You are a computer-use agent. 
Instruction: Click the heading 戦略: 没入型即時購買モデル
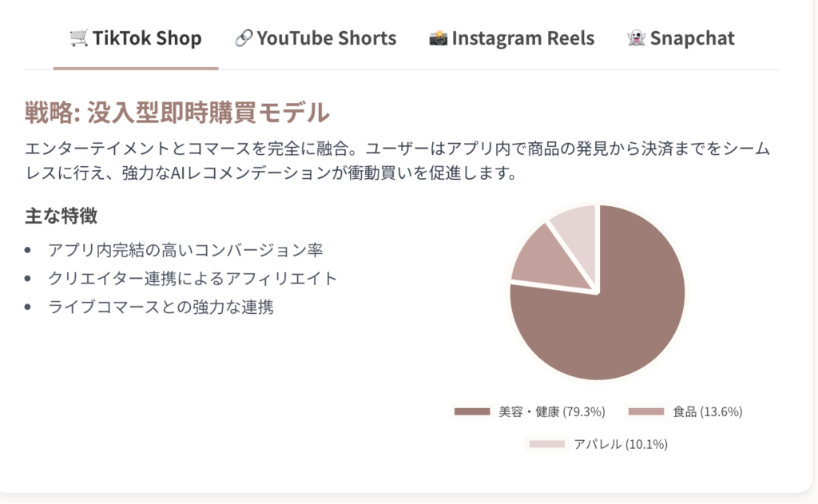tap(177, 113)
